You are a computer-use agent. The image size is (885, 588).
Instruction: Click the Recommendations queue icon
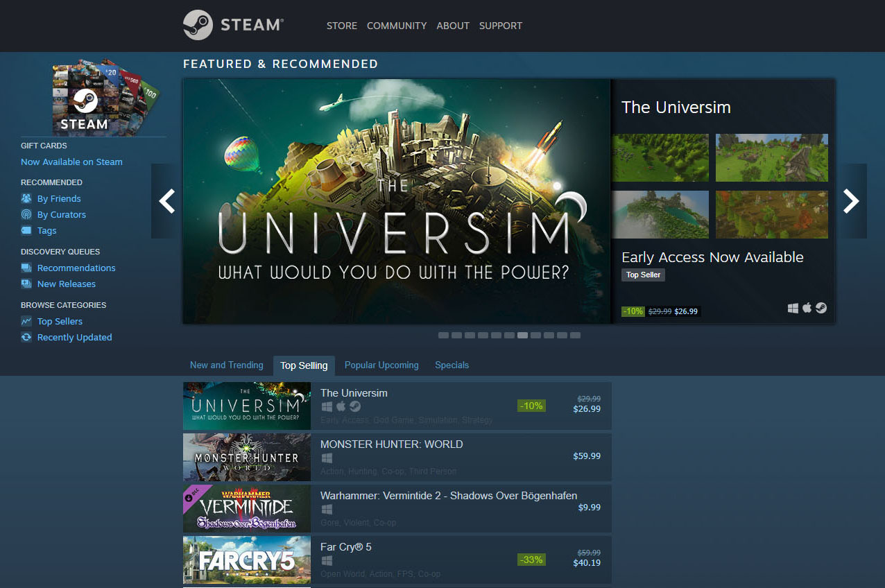pos(26,268)
